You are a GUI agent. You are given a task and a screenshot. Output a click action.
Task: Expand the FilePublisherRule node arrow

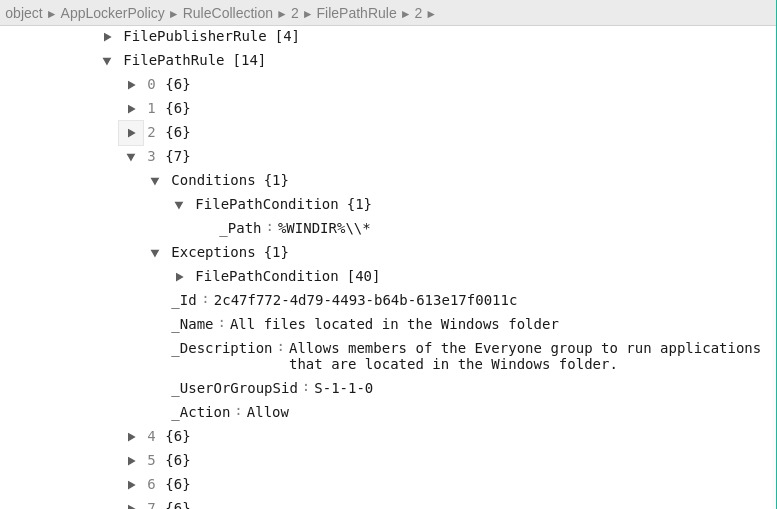click(x=108, y=37)
